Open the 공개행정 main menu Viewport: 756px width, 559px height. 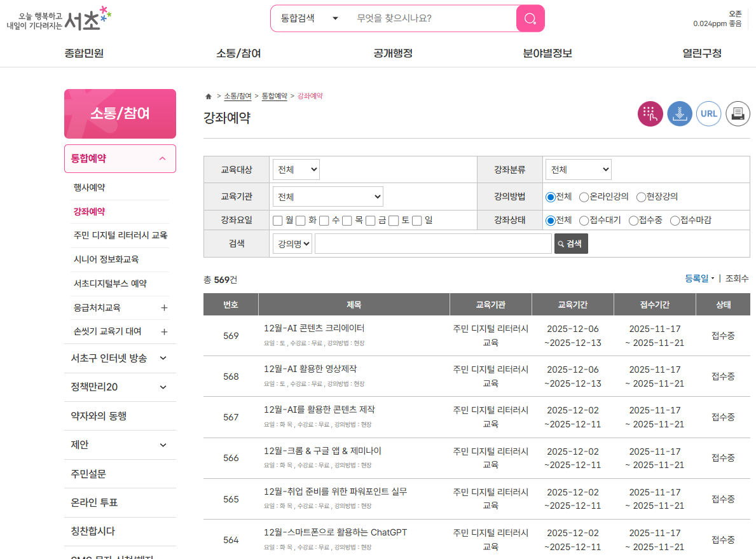click(x=393, y=53)
